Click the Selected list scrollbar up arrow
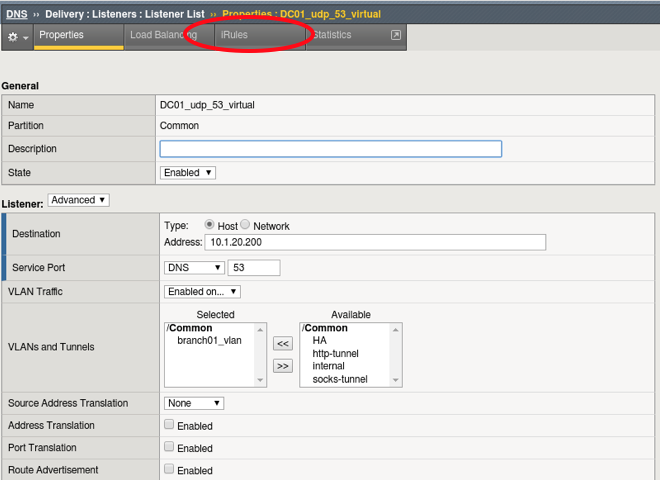The image size is (660, 480). click(260, 330)
